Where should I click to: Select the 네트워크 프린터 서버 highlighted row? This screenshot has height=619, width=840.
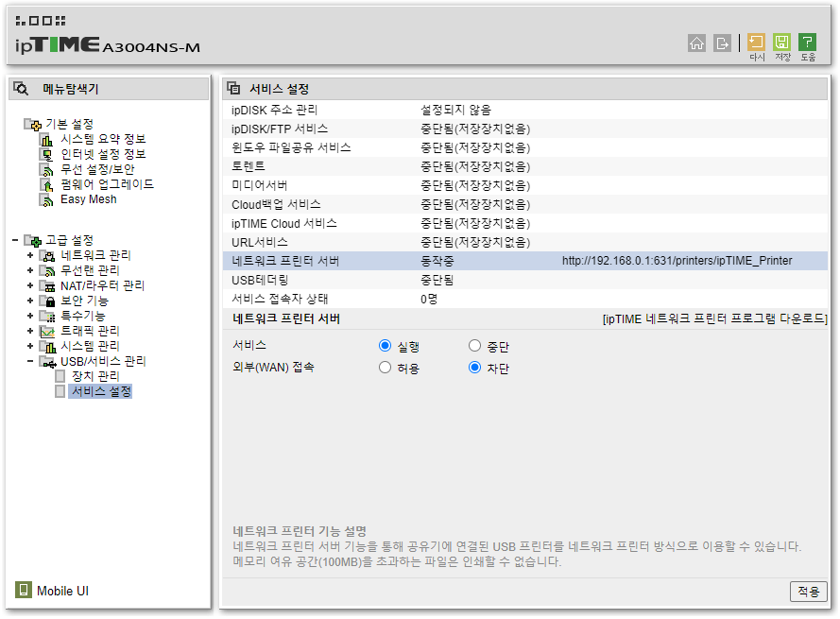tap(525, 261)
